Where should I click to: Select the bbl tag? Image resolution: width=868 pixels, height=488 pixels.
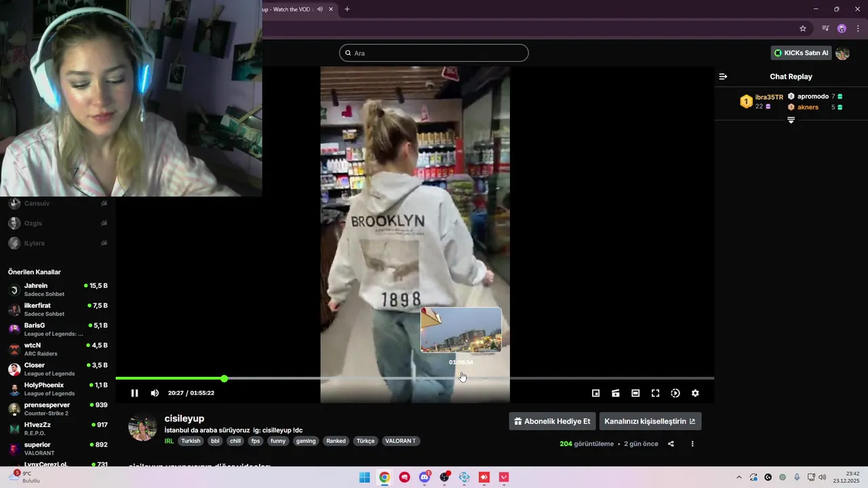click(215, 441)
